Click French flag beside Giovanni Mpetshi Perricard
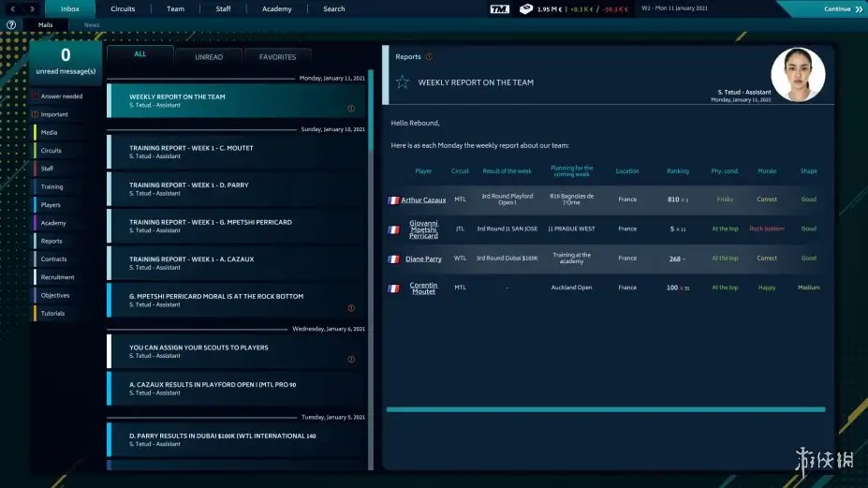Viewport: 868px width, 488px height. pos(393,229)
